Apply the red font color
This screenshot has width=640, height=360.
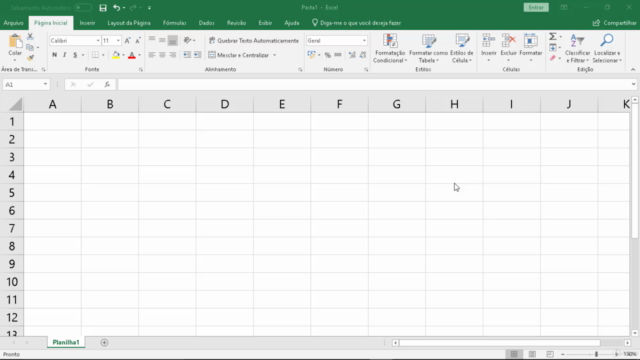pos(131,55)
